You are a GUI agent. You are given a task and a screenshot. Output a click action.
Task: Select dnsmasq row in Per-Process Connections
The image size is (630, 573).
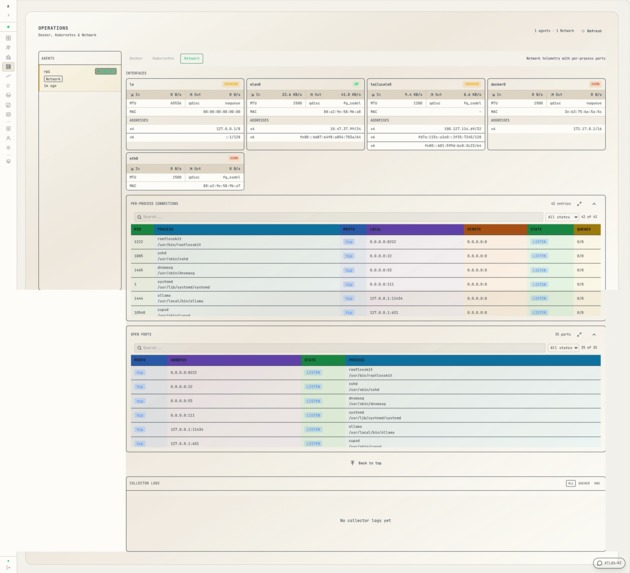(366, 270)
